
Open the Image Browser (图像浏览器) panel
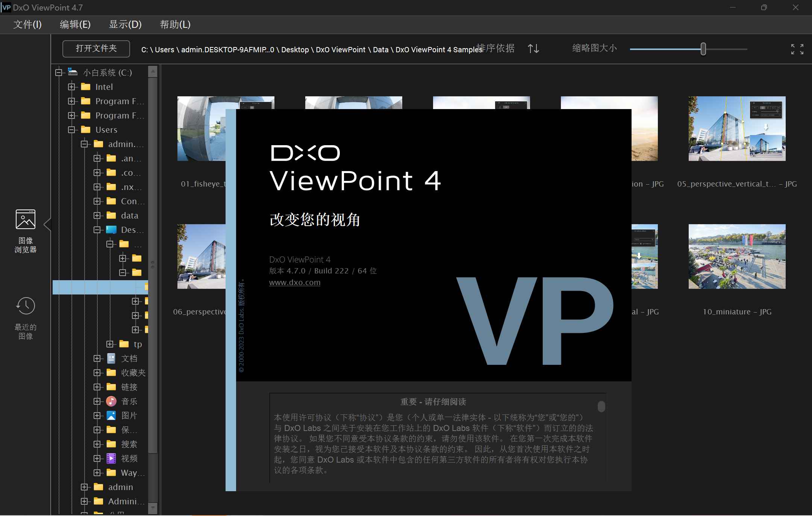pyautogui.click(x=26, y=231)
